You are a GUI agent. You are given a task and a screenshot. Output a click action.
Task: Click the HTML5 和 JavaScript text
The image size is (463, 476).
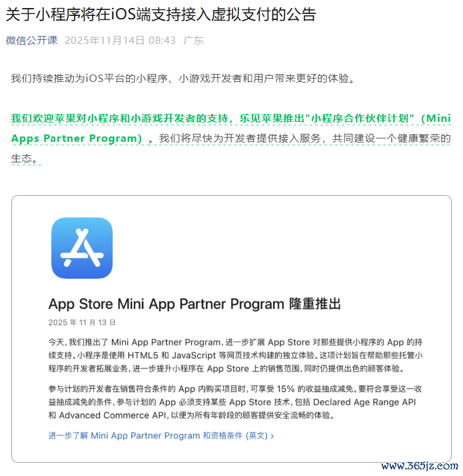pyautogui.click(x=172, y=356)
